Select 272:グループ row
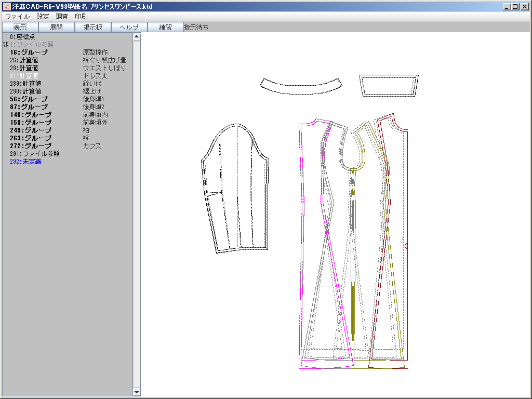Screen dimensions: 532x399 68,146
